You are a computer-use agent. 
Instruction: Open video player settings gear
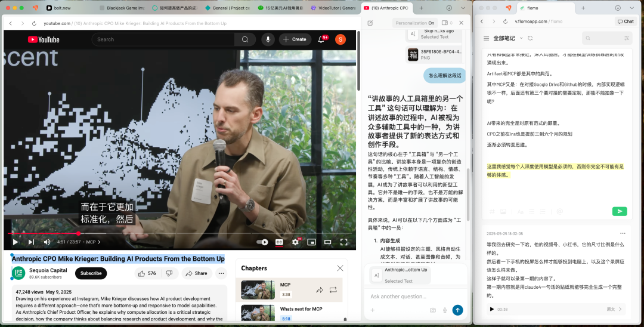(295, 242)
